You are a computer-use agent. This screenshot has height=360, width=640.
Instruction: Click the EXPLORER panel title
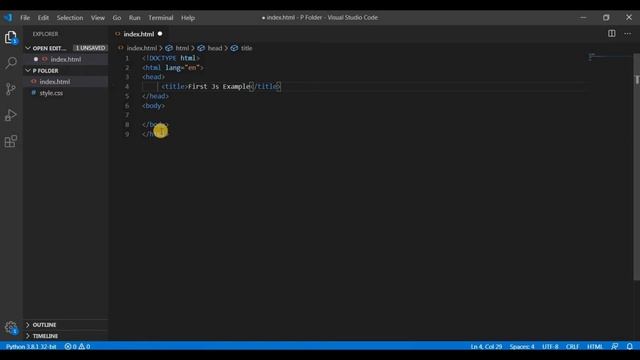pyautogui.click(x=45, y=34)
